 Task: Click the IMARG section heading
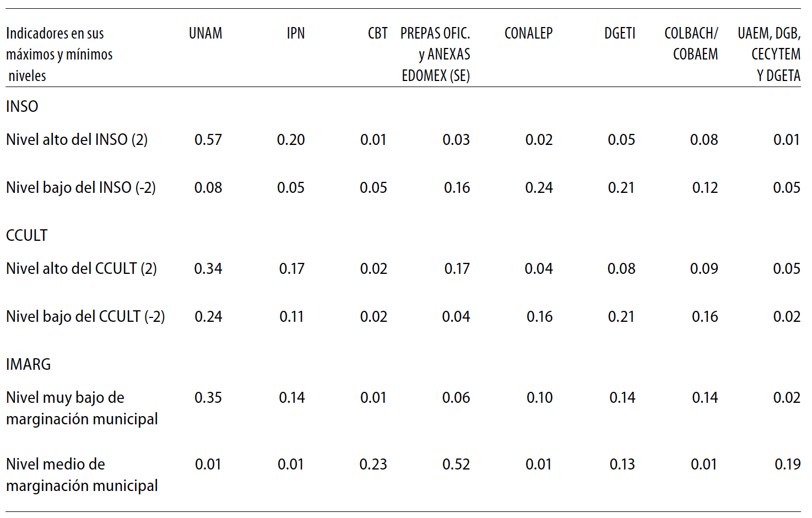coord(28,364)
